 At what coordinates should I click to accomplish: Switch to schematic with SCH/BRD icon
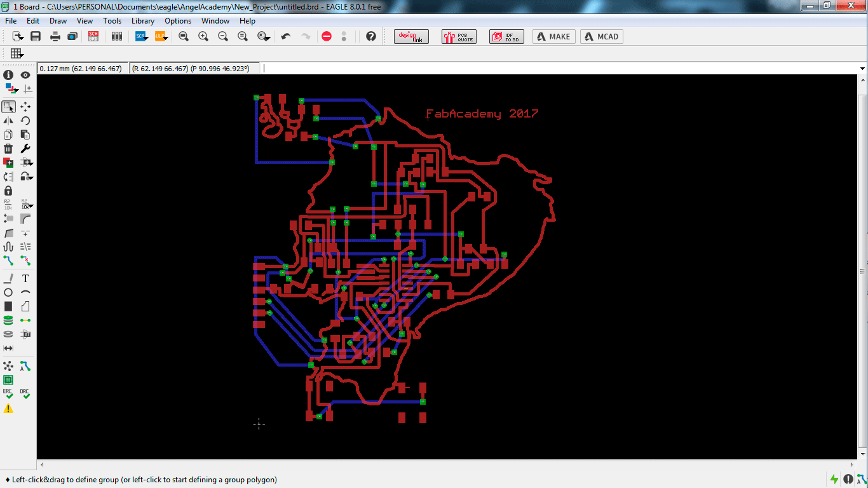[93, 36]
